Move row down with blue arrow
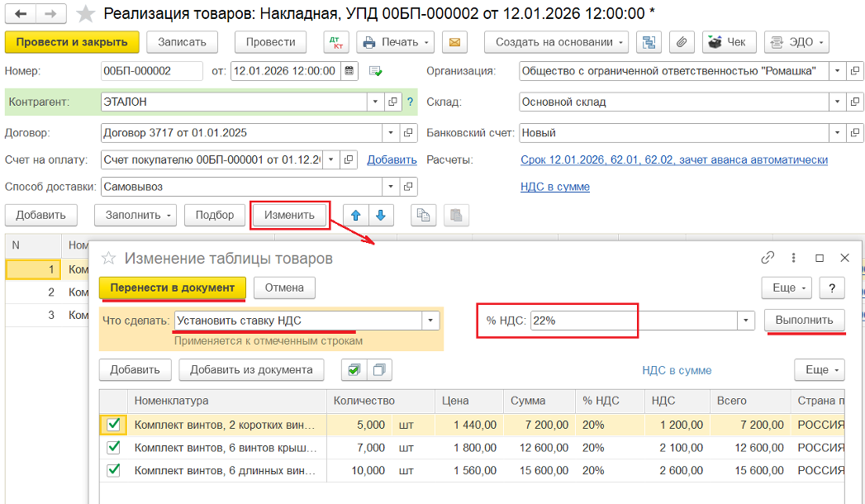The width and height of the screenshot is (865, 504). click(x=380, y=216)
